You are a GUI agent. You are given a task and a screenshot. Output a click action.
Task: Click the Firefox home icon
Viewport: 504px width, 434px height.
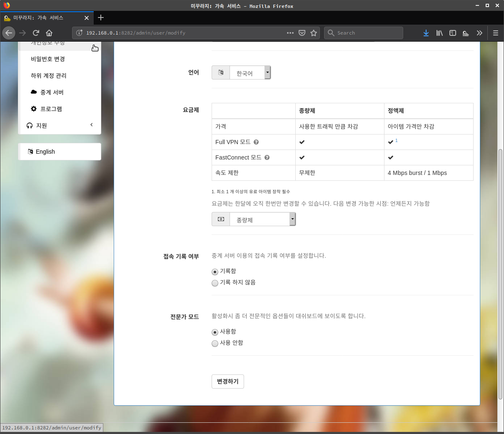(x=49, y=33)
